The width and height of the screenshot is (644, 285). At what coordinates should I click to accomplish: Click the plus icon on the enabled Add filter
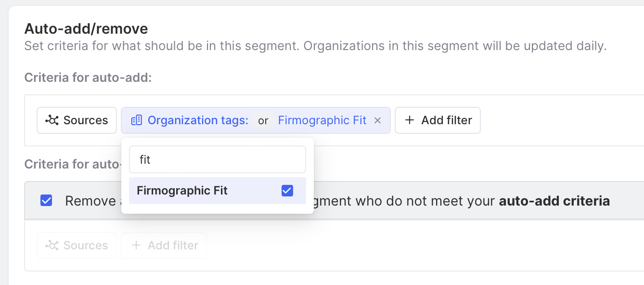click(x=410, y=120)
